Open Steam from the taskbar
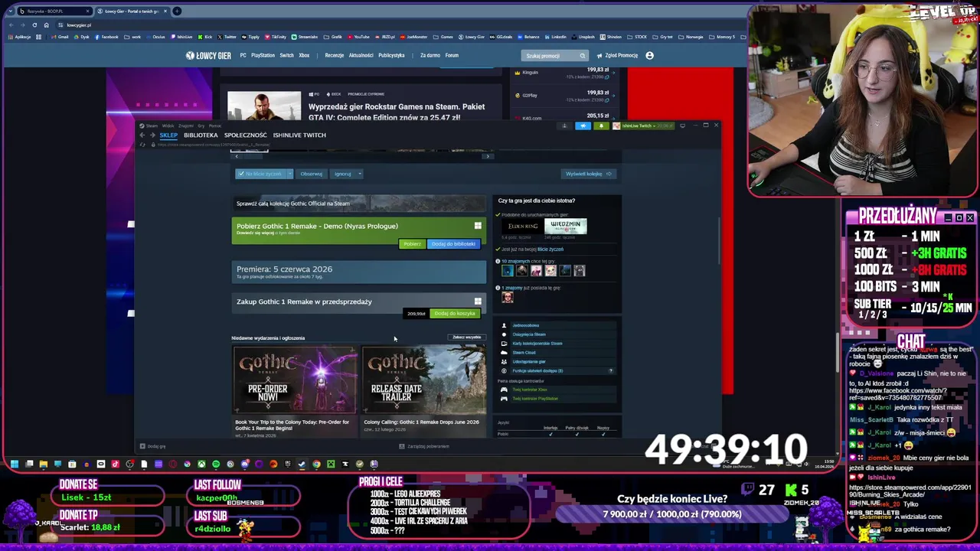This screenshot has width=980, height=551. [302, 464]
